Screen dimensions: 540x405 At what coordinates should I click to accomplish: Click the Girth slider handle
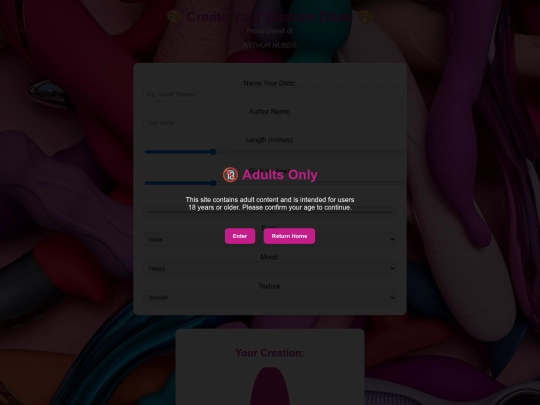tap(213, 183)
